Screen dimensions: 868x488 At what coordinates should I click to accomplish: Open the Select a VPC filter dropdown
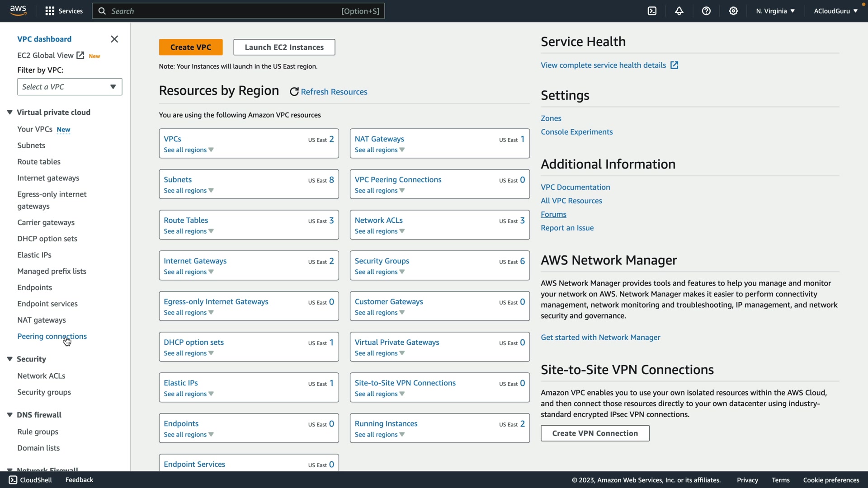70,87
